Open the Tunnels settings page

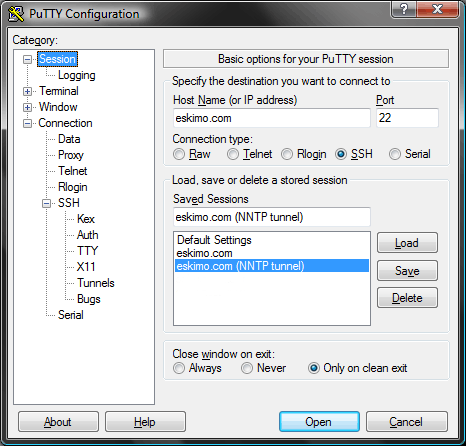coord(96,283)
